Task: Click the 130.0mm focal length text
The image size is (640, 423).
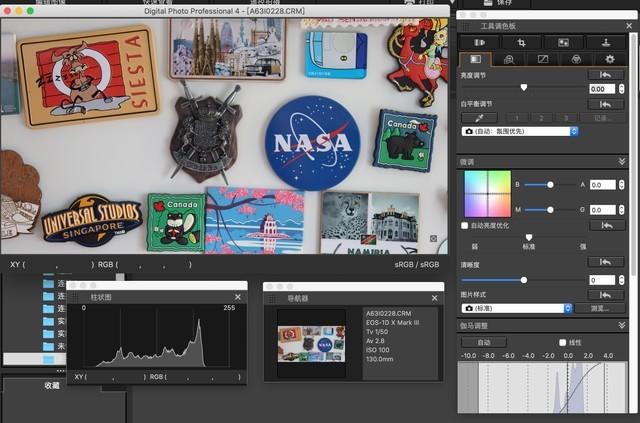Action: (x=380, y=359)
